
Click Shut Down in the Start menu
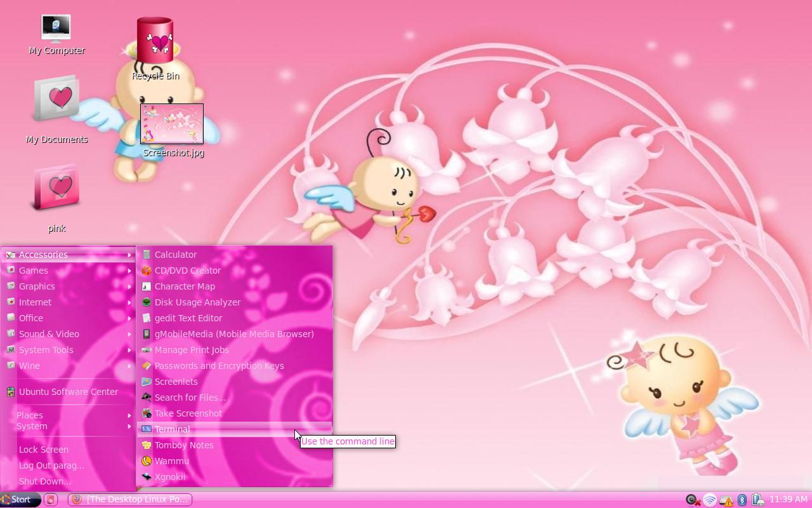(44, 481)
